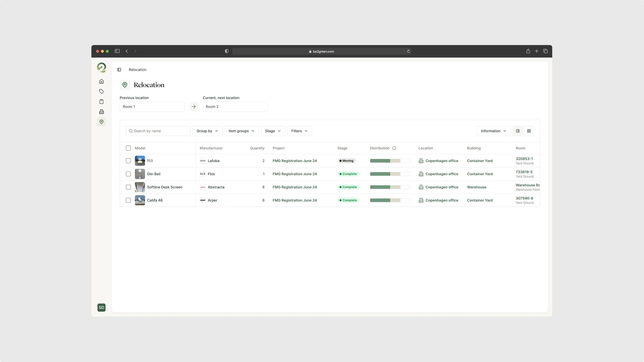Collapse sidebar using panel toggle icon
This screenshot has width=644, height=362.
tap(119, 70)
